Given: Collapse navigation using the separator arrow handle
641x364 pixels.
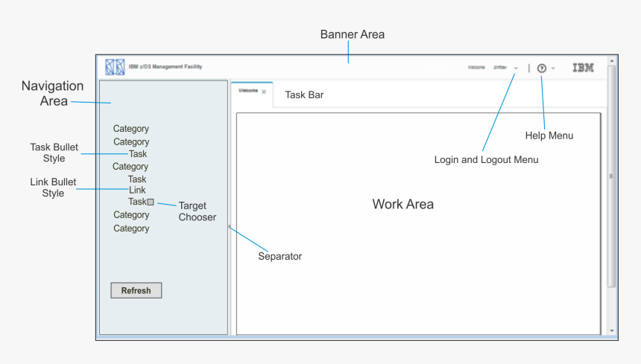Looking at the screenshot, I should coord(230,227).
